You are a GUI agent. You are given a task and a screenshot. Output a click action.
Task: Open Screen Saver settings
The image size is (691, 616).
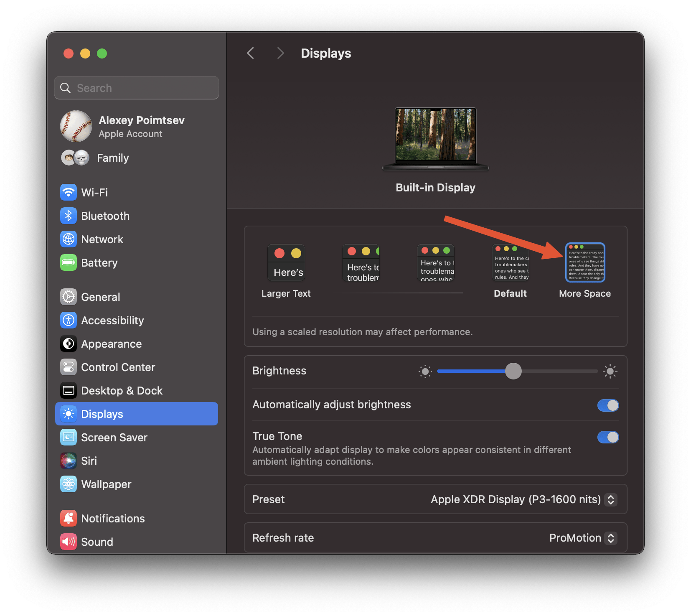(114, 437)
